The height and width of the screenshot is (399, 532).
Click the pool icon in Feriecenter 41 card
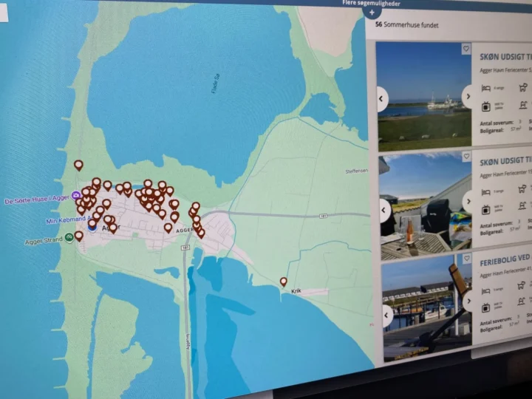(x=522, y=301)
